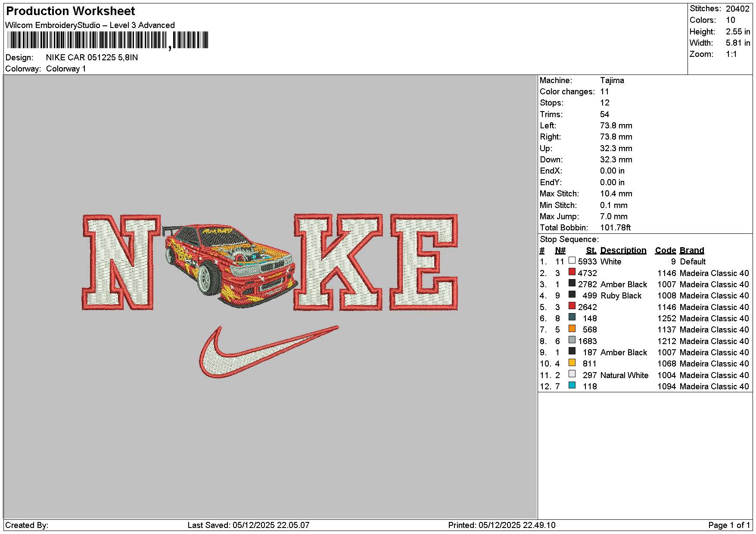756x534 pixels.
Task: Click the Height value 2.55 in
Action: 737,31
